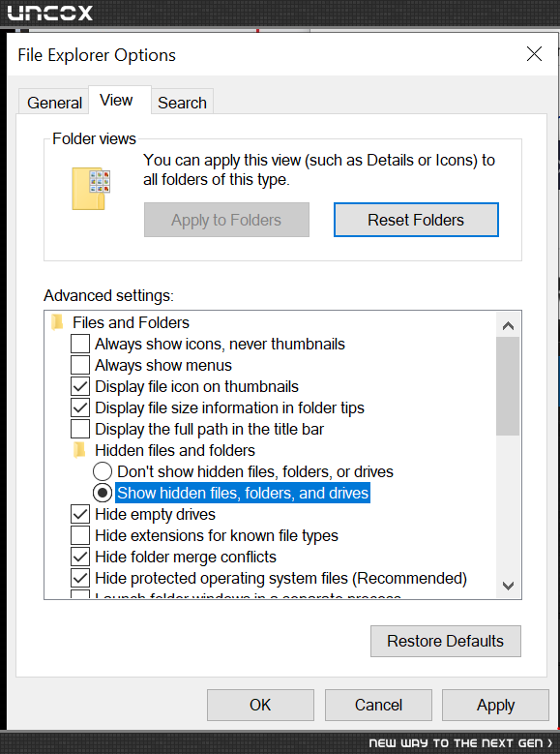Click Restore Defaults button
The height and width of the screenshot is (754, 560).
click(446, 641)
